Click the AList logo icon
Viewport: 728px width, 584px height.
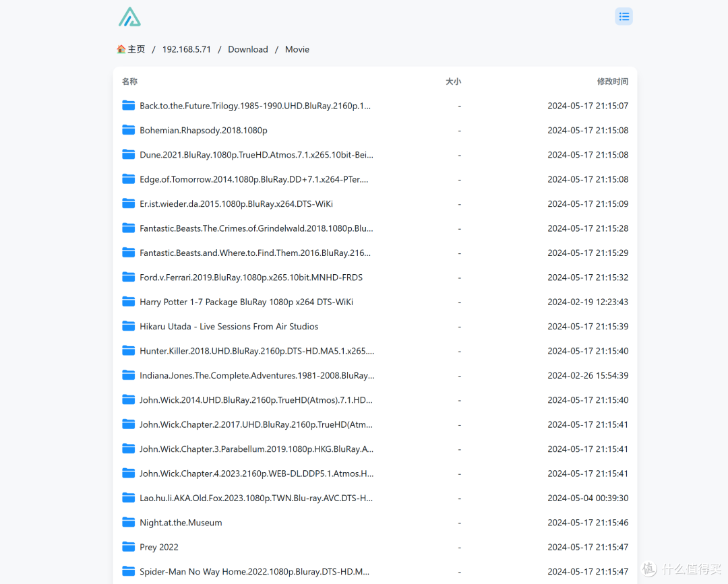(129, 17)
